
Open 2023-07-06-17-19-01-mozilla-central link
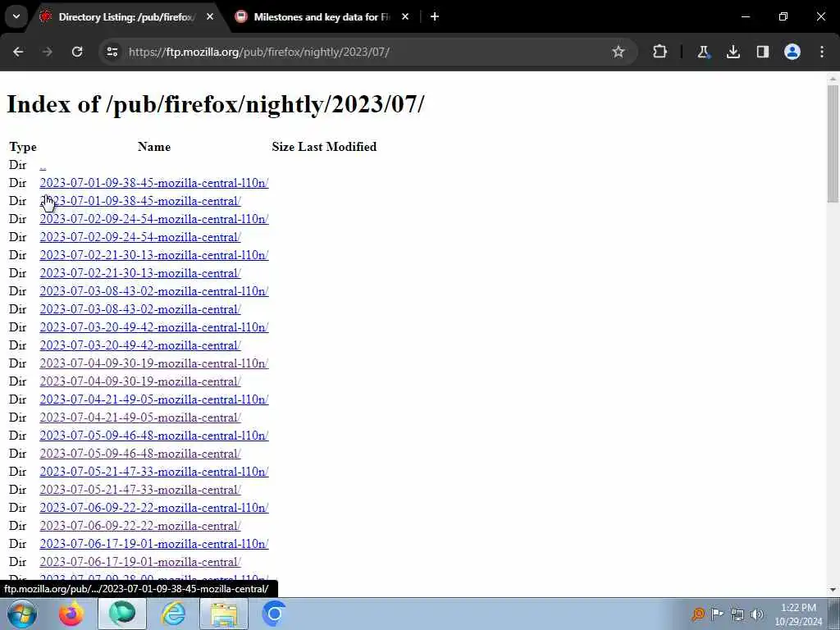coord(140,562)
